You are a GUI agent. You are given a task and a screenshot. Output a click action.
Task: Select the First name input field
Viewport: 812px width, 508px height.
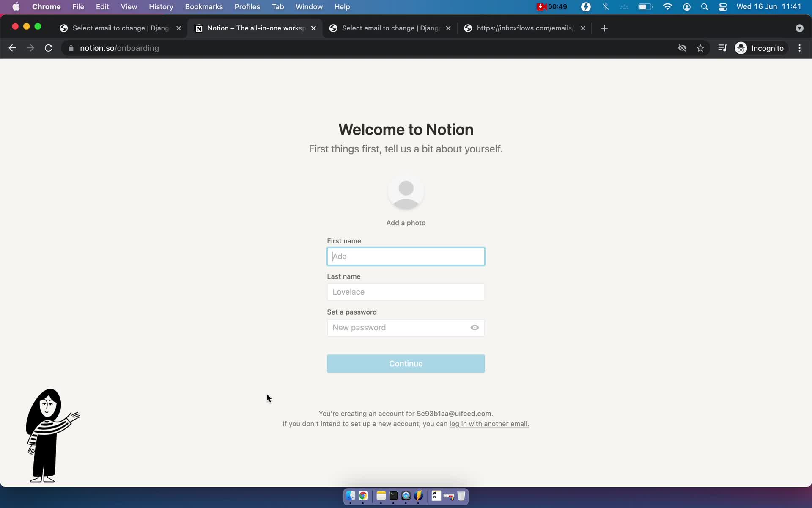[x=406, y=257]
